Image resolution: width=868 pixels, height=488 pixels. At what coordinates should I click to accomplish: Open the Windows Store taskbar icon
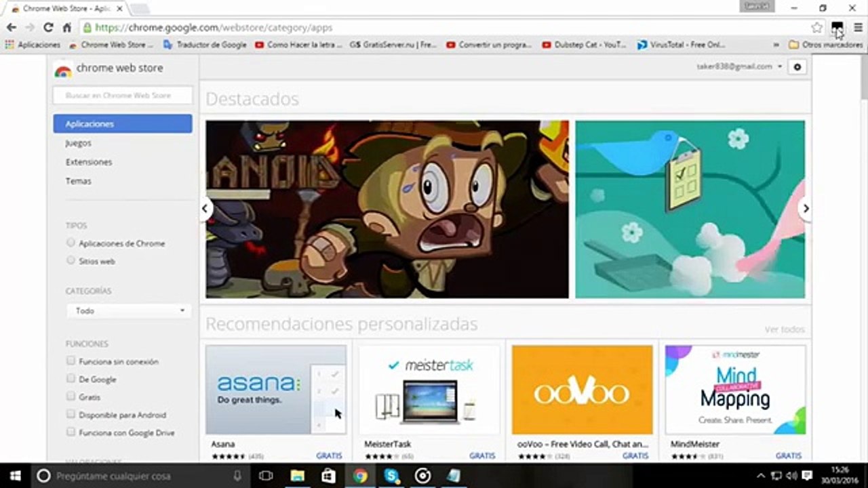329,476
